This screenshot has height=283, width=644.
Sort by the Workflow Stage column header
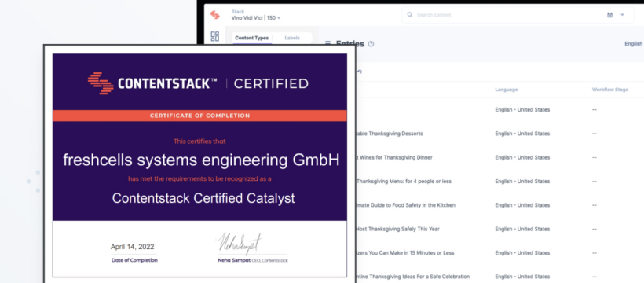[x=610, y=90]
